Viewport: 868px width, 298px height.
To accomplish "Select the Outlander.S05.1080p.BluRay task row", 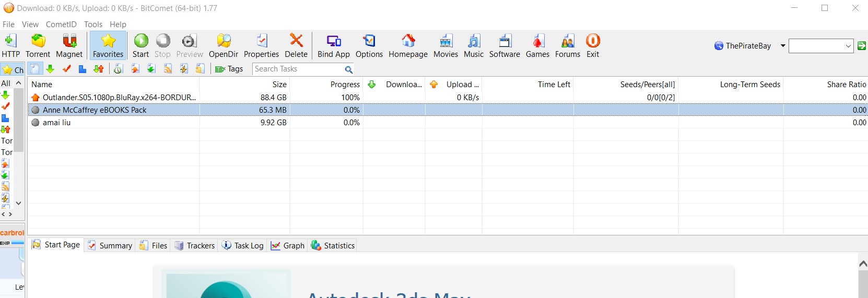I will [x=448, y=97].
